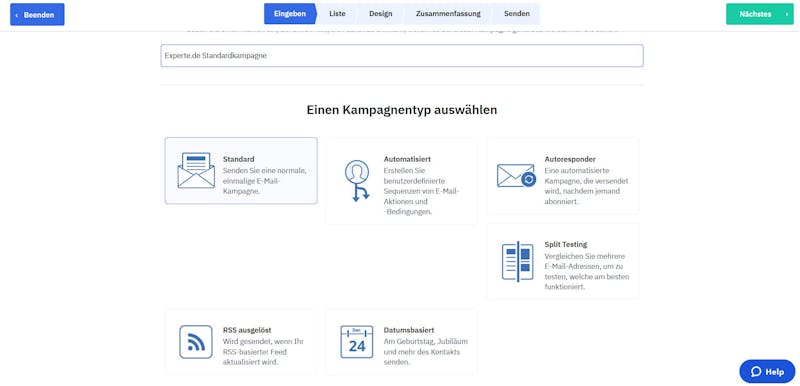Choose the Split Testing title text
Screen dimensions: 800x386
pyautogui.click(x=566, y=244)
